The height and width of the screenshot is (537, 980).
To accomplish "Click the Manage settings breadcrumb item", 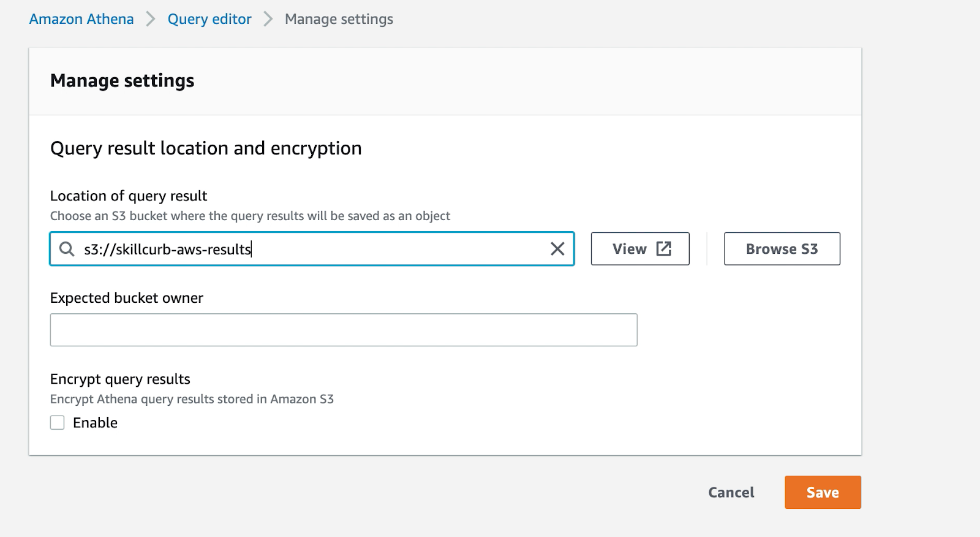I will pos(339,19).
